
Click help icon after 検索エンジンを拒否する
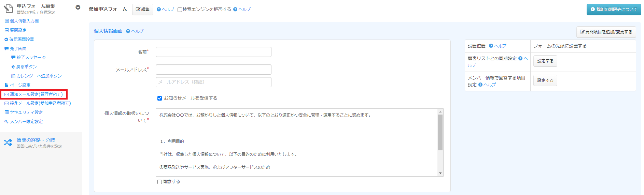click(x=235, y=10)
